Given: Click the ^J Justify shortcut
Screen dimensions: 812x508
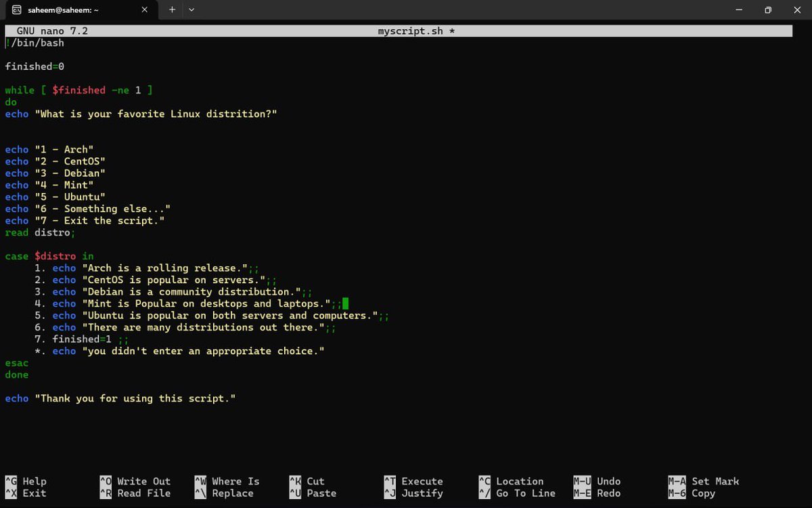Looking at the screenshot, I should [413, 493].
